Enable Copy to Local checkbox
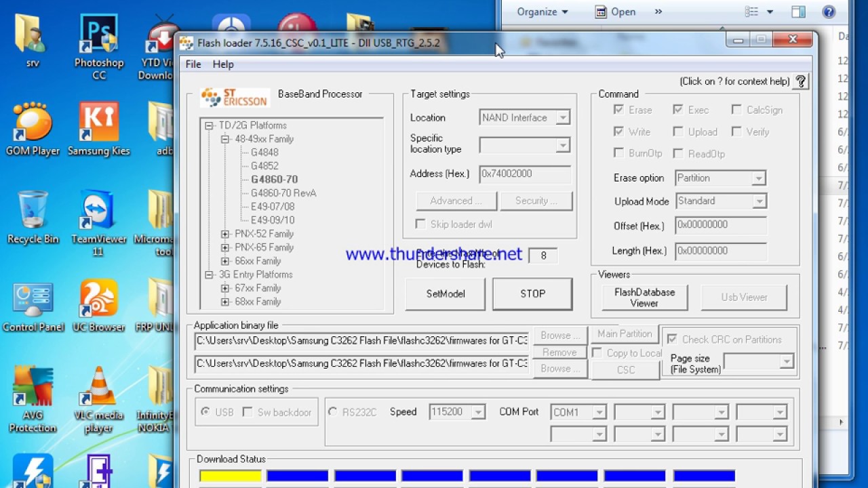868x488 pixels. (597, 352)
